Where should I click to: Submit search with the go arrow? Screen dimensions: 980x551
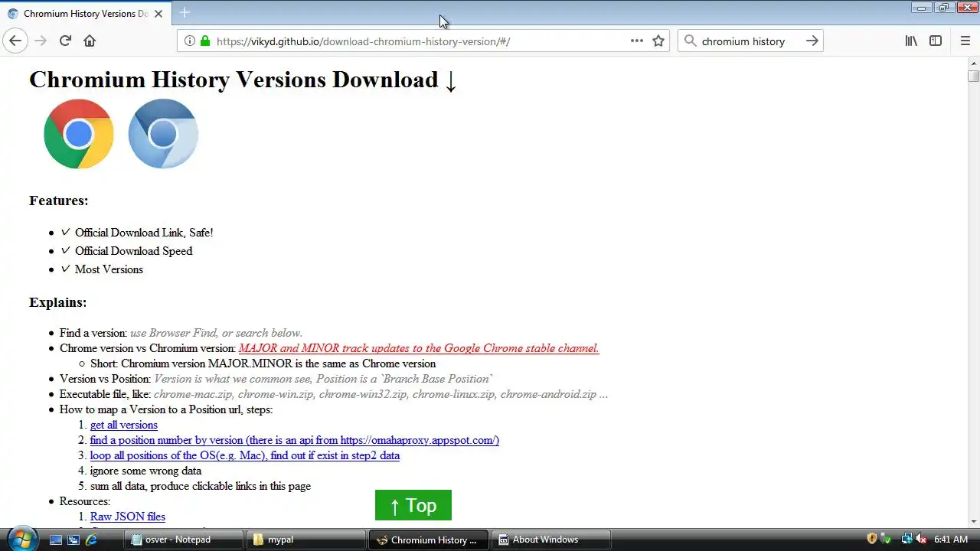tap(812, 41)
